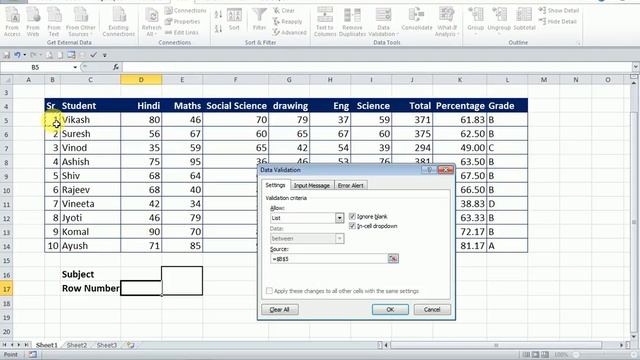Click Text to Columns icon
This screenshot has width=640, height=360.
pos(325,22)
